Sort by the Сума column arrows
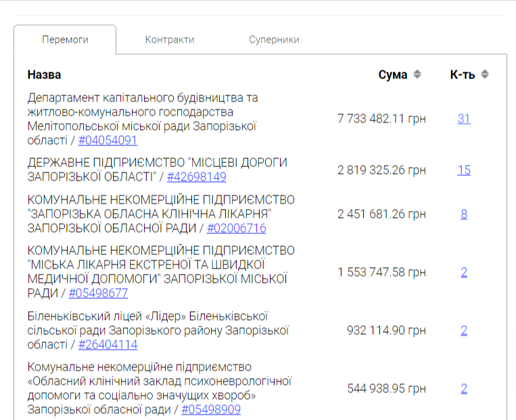 [x=417, y=74]
